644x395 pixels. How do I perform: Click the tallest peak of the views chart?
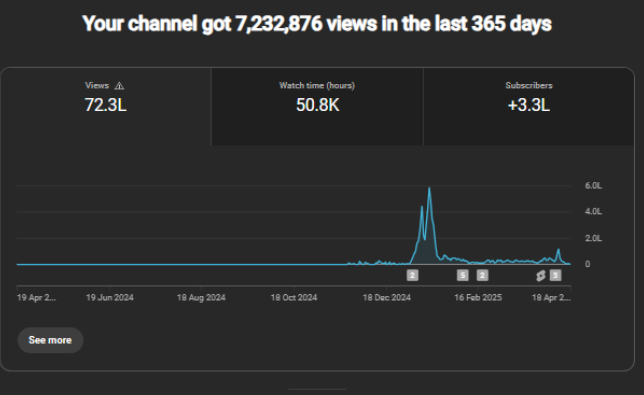429,189
